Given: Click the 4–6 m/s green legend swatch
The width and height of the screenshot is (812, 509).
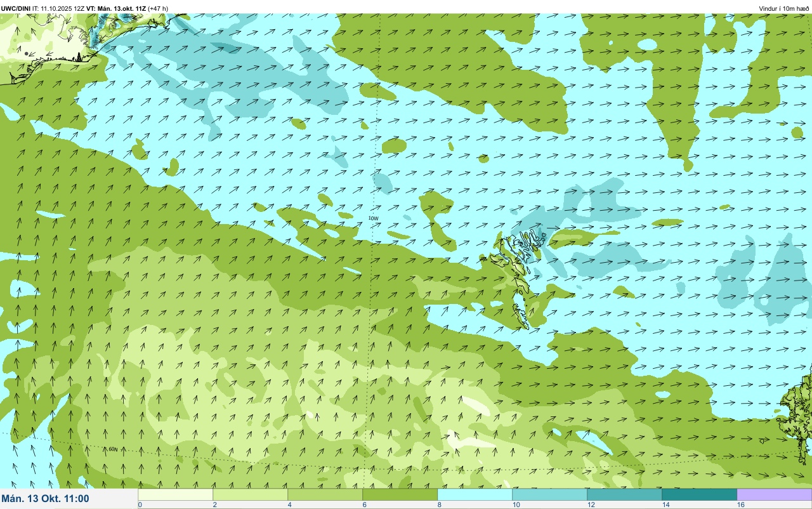Looking at the screenshot, I should tap(325, 494).
